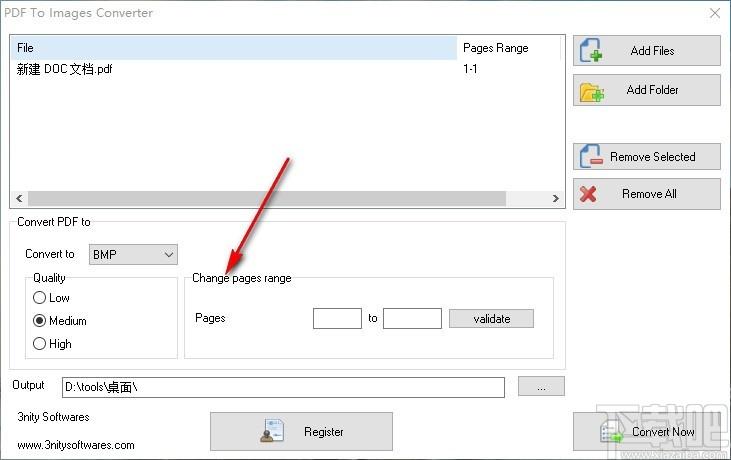Click the File column header
Screen dimensions: 731x460
[x=234, y=48]
